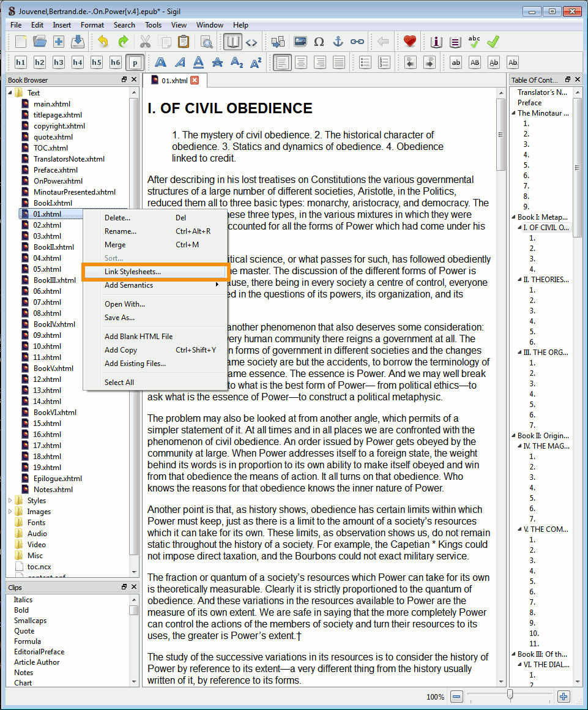588x710 pixels.
Task: Collapse II. THEORIES... entry in Table of Contents
Action: (519, 280)
